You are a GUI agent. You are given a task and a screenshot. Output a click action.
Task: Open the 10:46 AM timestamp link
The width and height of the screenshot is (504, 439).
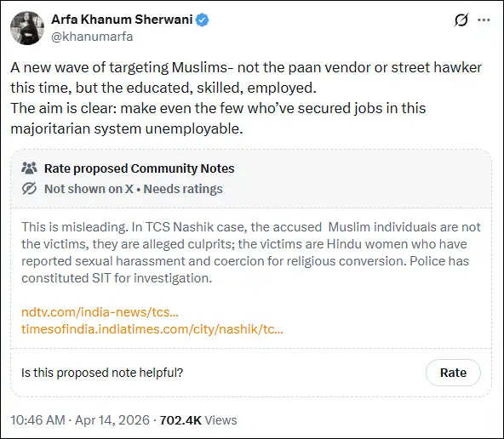point(38,420)
